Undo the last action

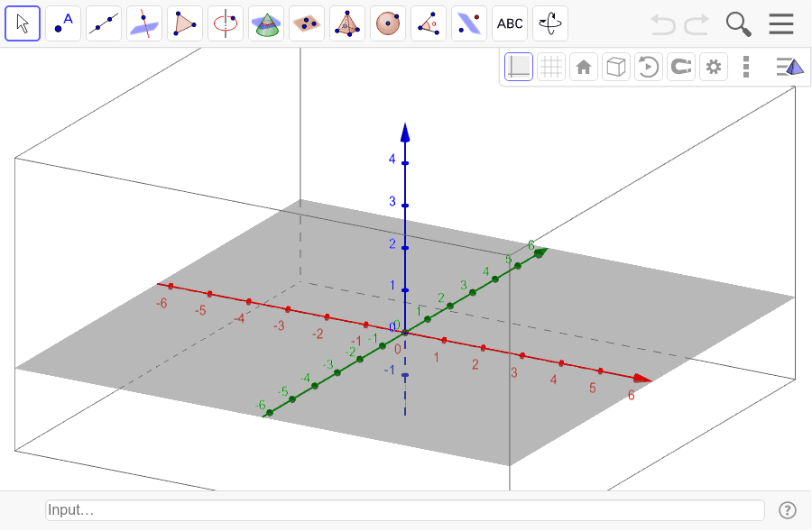[x=663, y=23]
